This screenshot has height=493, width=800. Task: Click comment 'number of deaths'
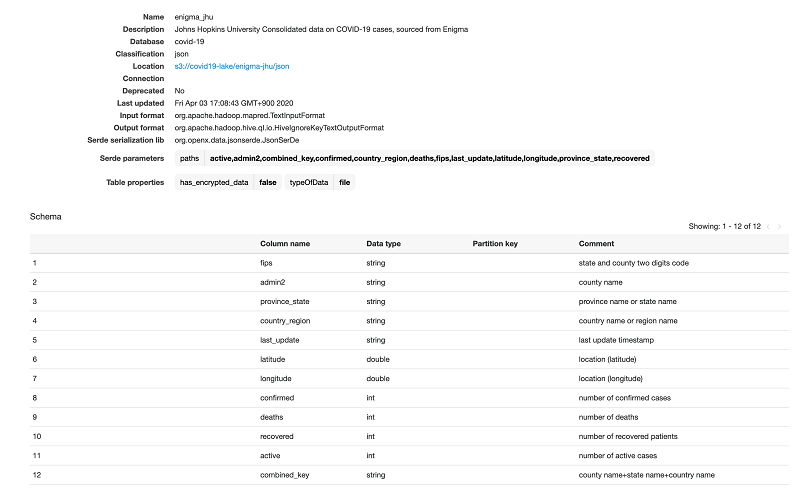pos(609,417)
